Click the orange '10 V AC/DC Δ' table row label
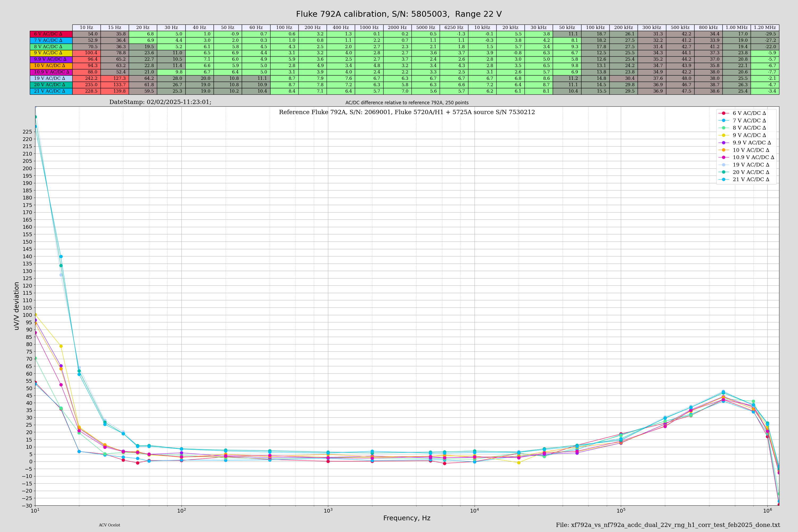Screen dimensions: 798x532 [x=51, y=66]
